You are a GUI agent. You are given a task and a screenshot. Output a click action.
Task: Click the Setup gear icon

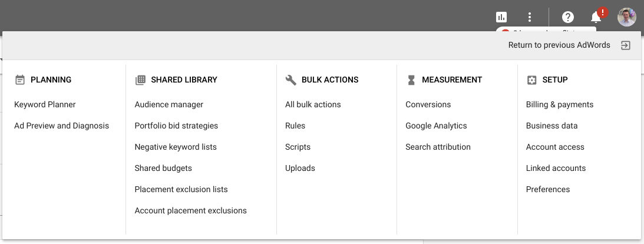(x=531, y=80)
